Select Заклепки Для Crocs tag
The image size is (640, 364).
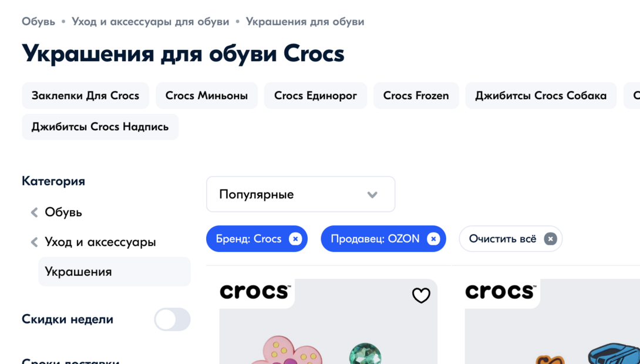point(85,96)
